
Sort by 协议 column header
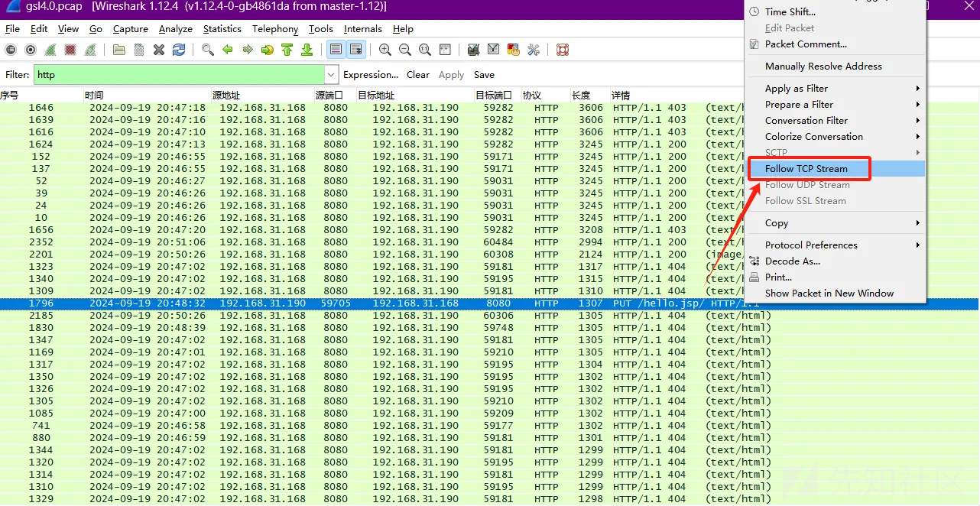tap(545, 96)
